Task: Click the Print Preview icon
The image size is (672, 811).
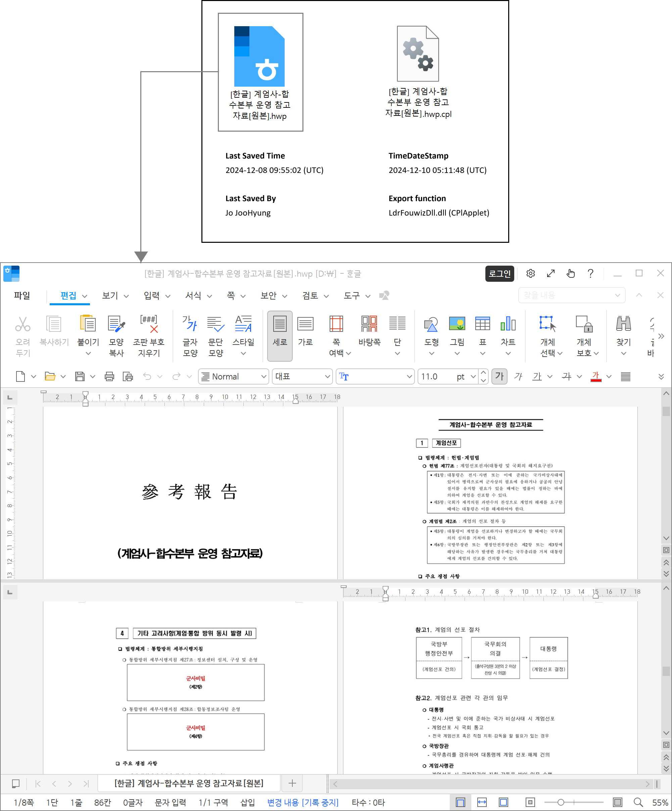Action: (128, 376)
